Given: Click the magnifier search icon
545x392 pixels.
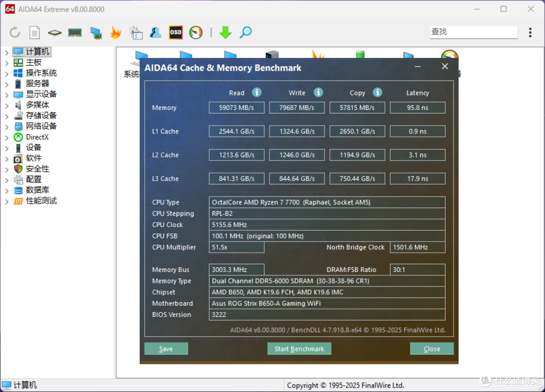Looking at the screenshot, I should [246, 32].
